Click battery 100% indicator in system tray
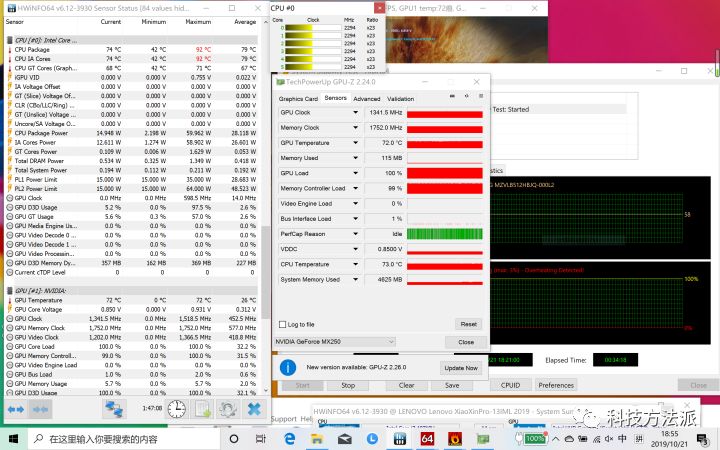 (534, 439)
